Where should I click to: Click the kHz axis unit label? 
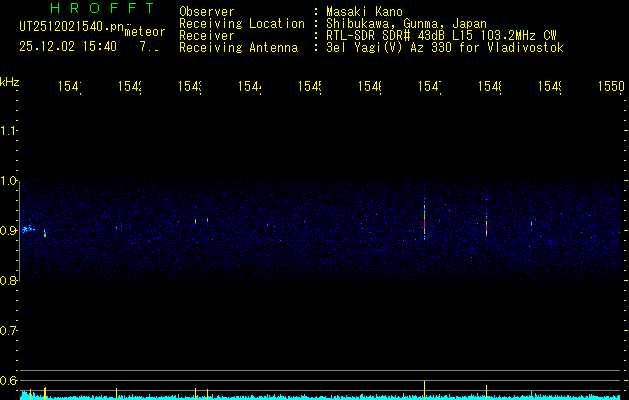[10, 80]
